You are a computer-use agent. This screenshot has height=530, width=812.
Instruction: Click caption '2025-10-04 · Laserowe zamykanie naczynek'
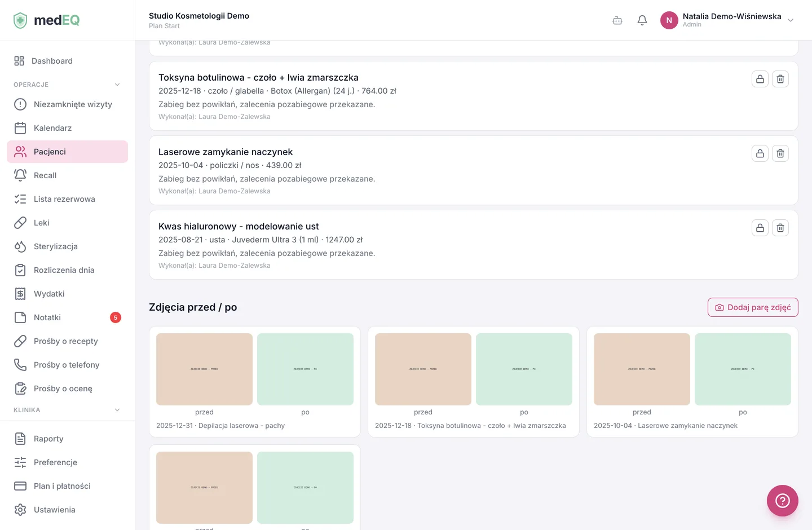665,426
